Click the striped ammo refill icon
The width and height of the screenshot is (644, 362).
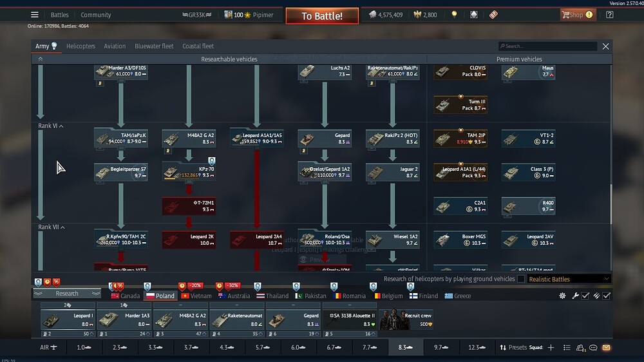click(x=597, y=296)
